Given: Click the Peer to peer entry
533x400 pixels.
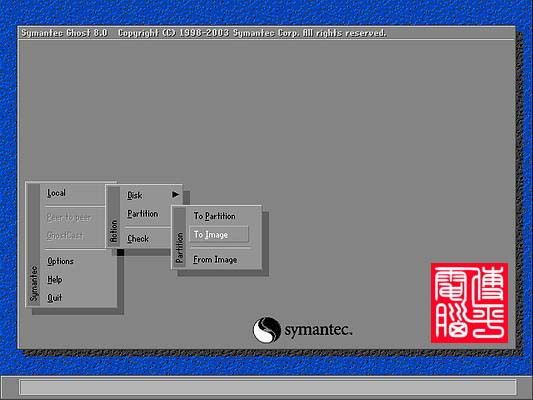Looking at the screenshot, I should pos(69,218).
